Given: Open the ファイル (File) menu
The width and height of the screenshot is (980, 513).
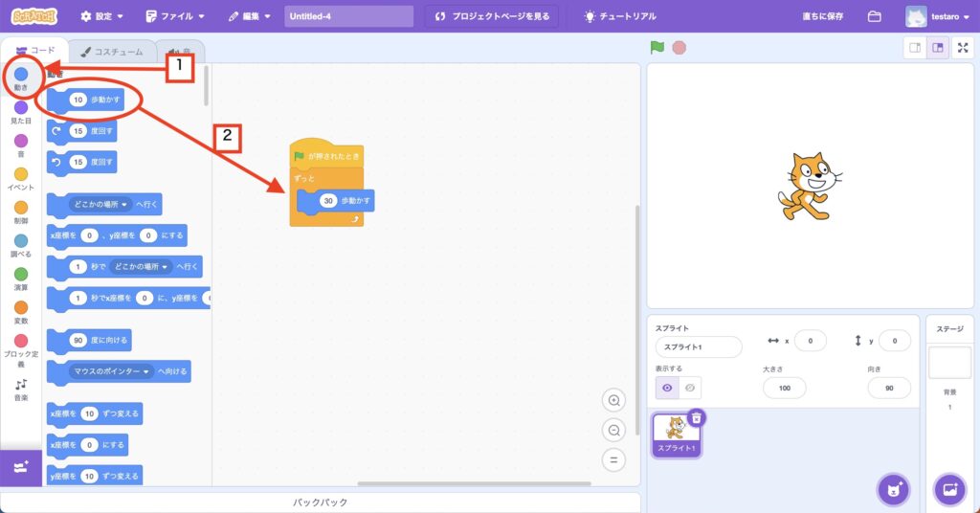Looking at the screenshot, I should (175, 16).
